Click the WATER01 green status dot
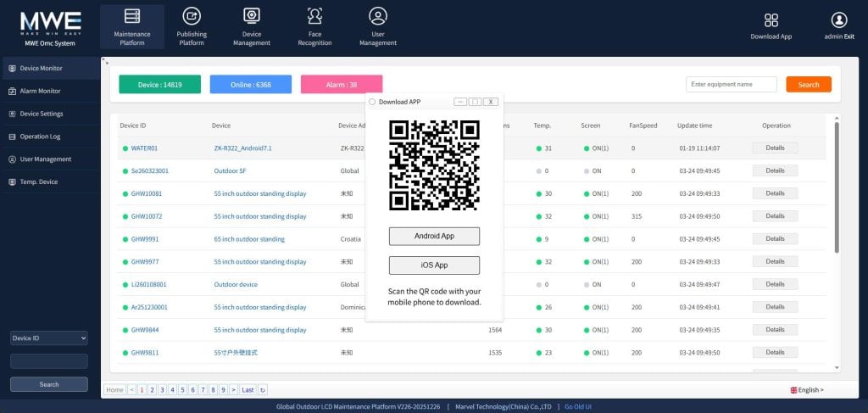Image resolution: width=868 pixels, height=413 pixels. pyautogui.click(x=125, y=148)
